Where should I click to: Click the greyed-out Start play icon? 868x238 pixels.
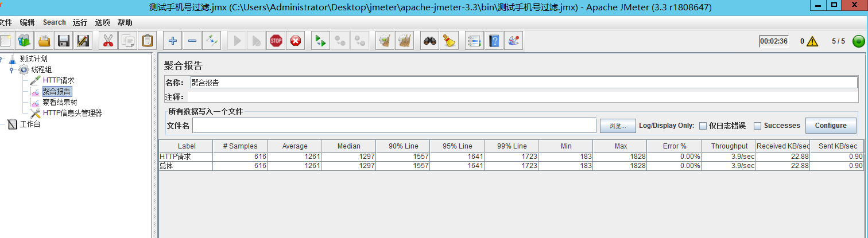[237, 41]
